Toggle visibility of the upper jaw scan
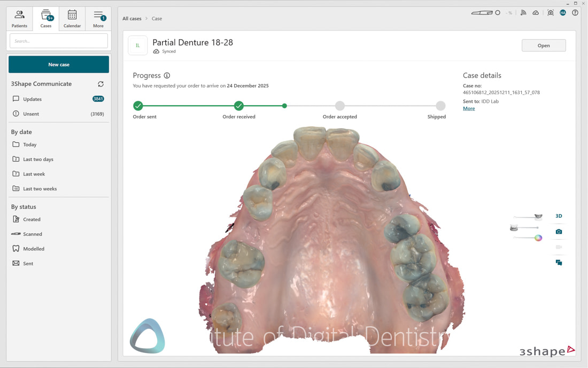 pyautogui.click(x=539, y=217)
